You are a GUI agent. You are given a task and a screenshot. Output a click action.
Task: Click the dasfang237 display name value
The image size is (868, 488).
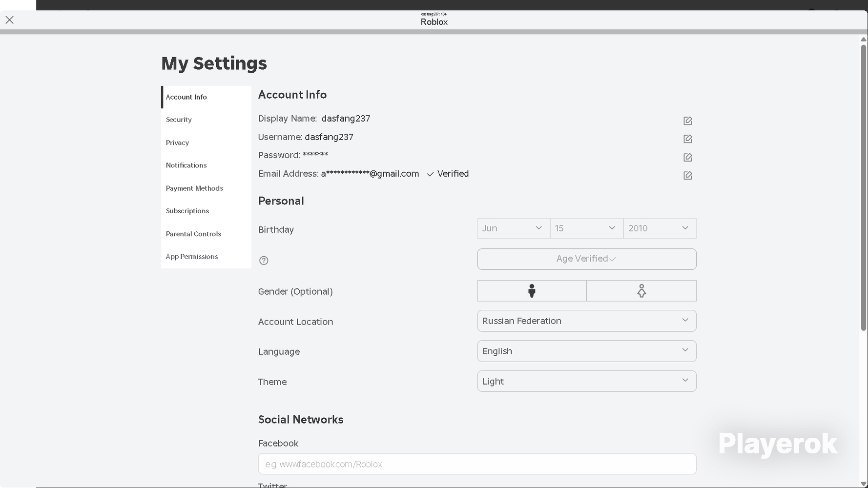coord(346,119)
